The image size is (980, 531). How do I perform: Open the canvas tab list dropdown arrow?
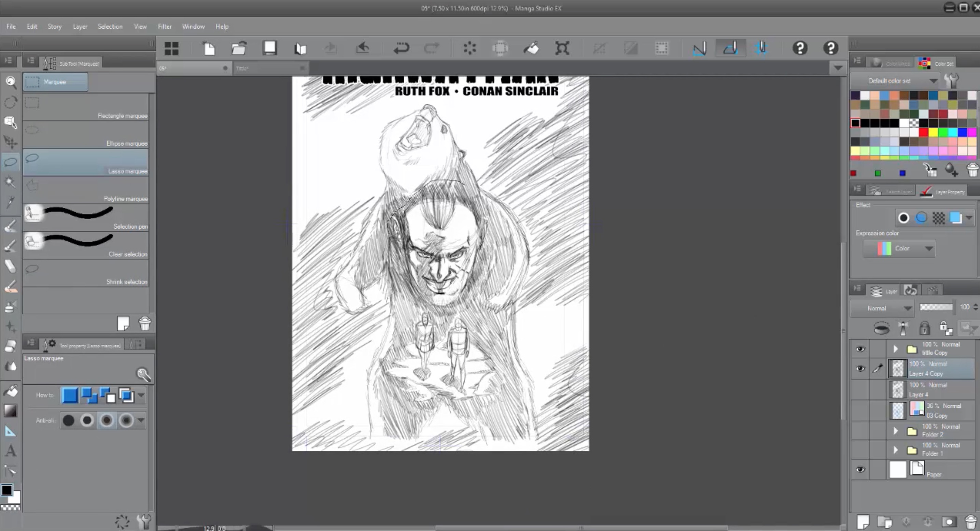coord(838,68)
